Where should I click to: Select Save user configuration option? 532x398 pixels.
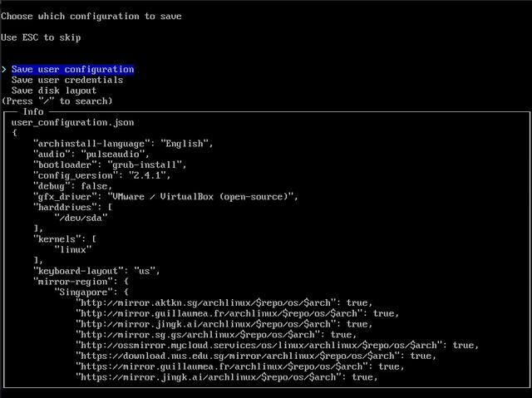pos(72,69)
